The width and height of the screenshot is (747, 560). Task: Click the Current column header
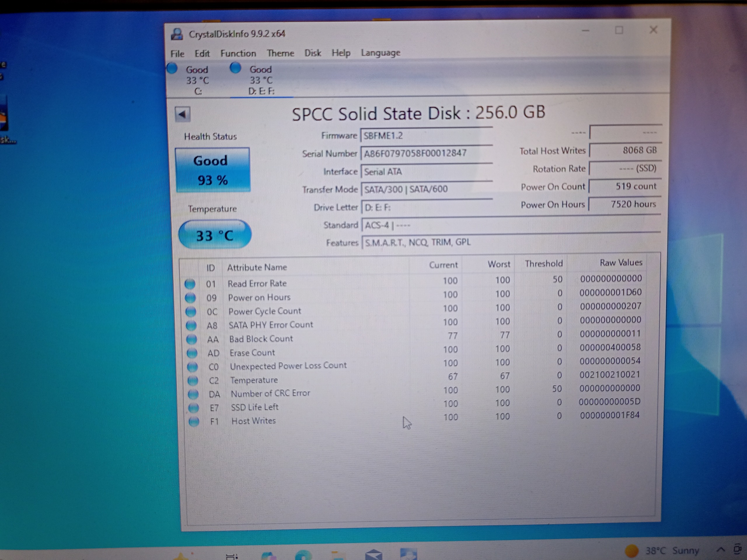[444, 265]
